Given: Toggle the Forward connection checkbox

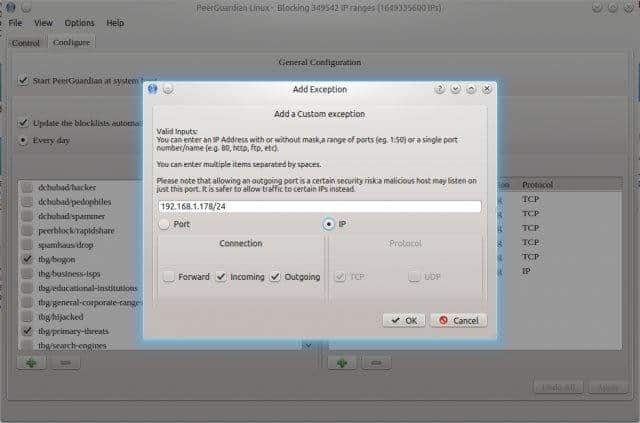Looking at the screenshot, I should [x=169, y=276].
